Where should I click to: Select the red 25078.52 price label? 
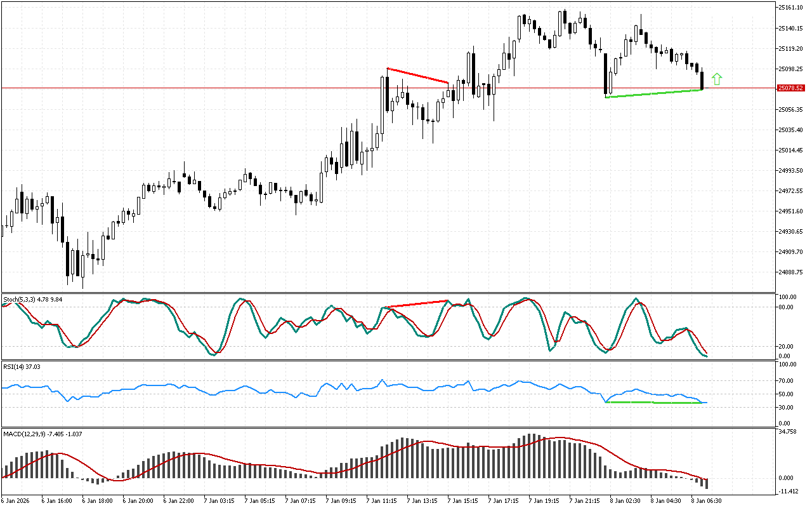pos(790,88)
